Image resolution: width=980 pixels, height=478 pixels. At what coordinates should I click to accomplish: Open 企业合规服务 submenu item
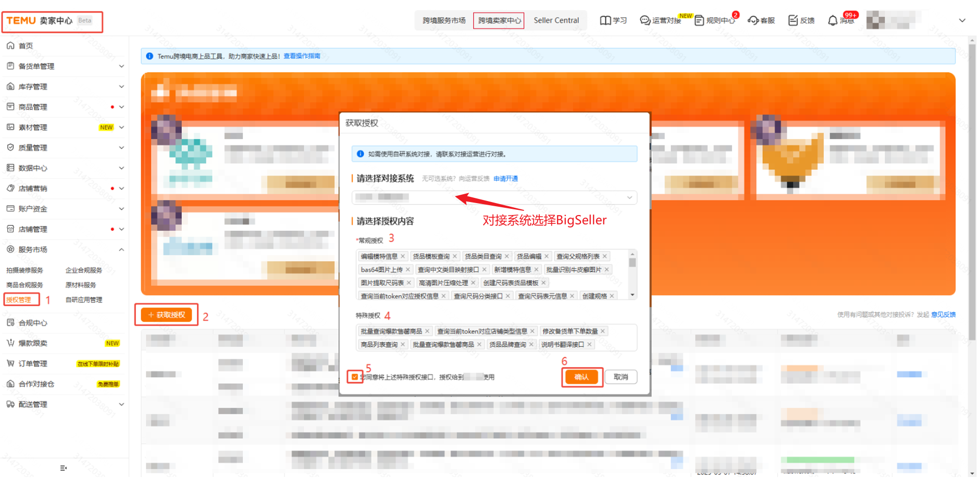coord(84,270)
